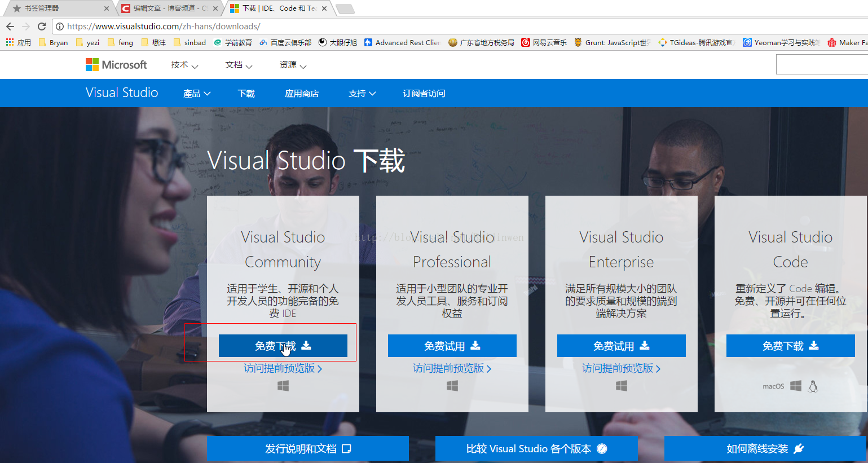Click the Microsoft logo

click(x=116, y=65)
